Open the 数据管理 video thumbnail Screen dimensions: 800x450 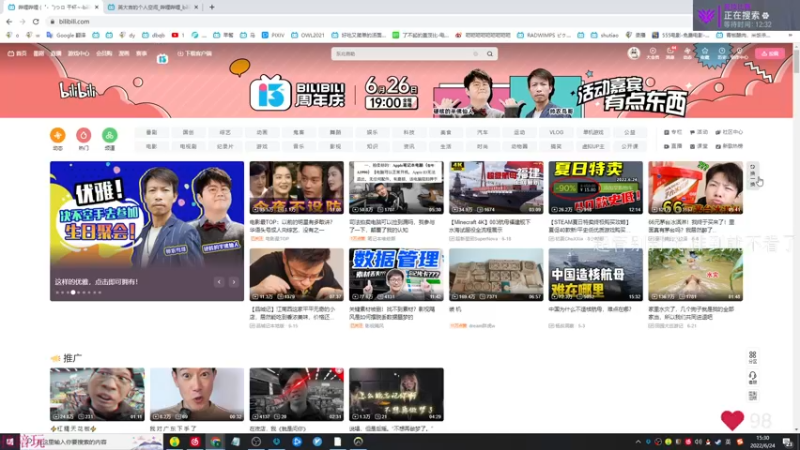pyautogui.click(x=396, y=274)
